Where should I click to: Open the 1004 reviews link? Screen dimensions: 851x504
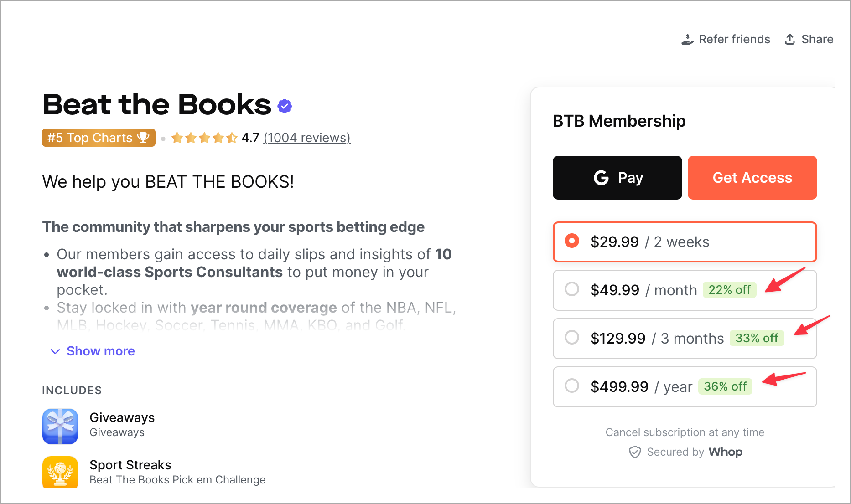pos(307,138)
